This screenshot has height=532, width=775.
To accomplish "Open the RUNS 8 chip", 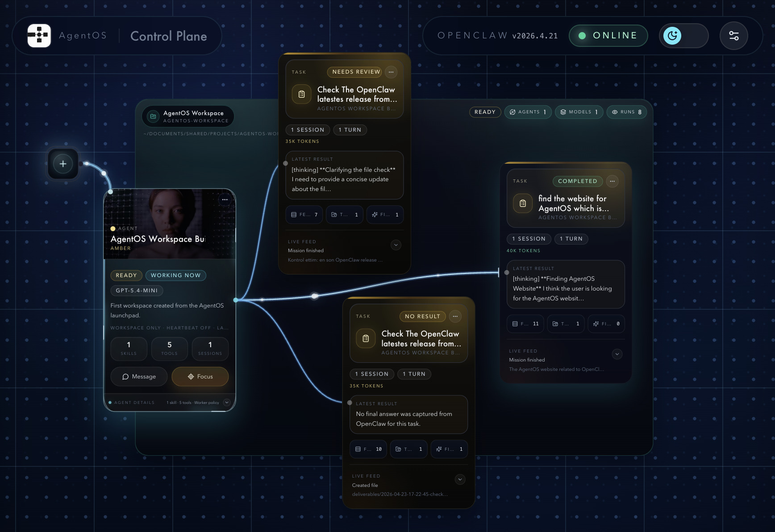I will point(627,112).
